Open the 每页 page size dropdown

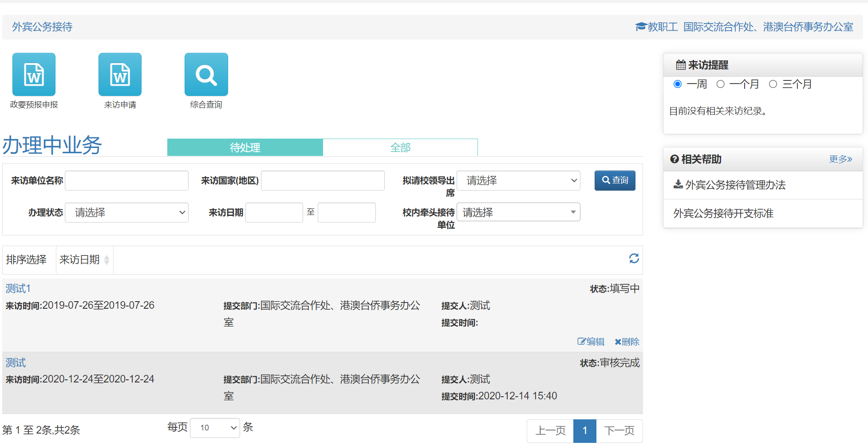tap(215, 427)
